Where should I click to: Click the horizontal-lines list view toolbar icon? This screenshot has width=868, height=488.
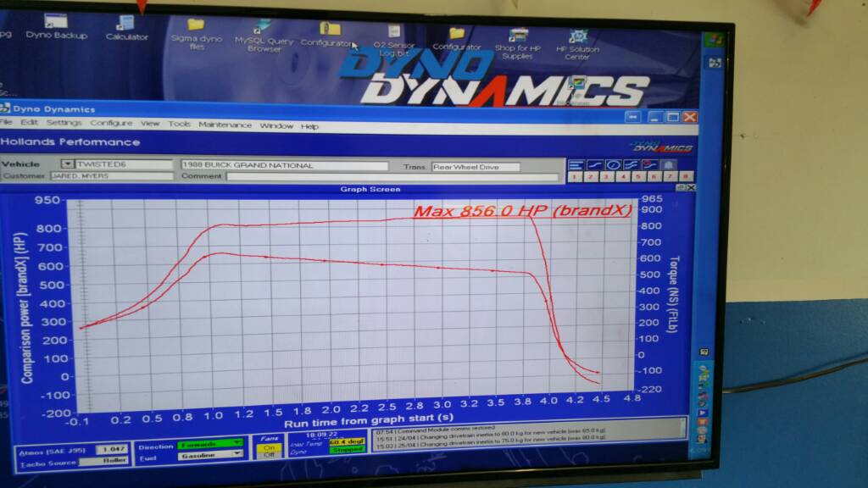(576, 165)
